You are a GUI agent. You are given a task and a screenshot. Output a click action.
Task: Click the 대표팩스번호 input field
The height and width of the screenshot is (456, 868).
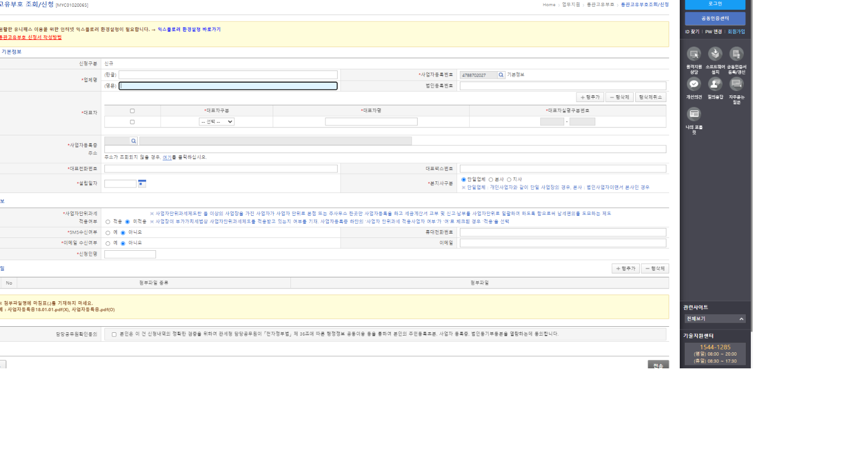563,169
